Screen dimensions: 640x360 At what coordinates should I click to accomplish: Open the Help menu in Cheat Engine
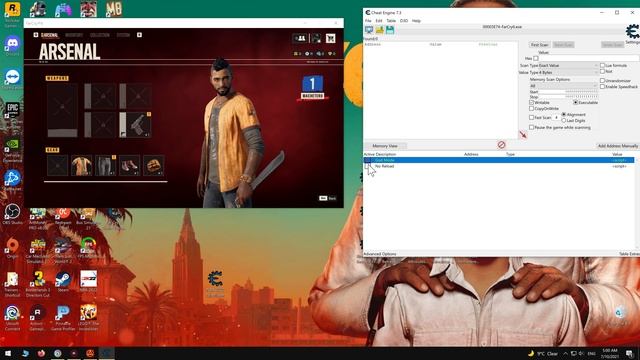pos(416,21)
